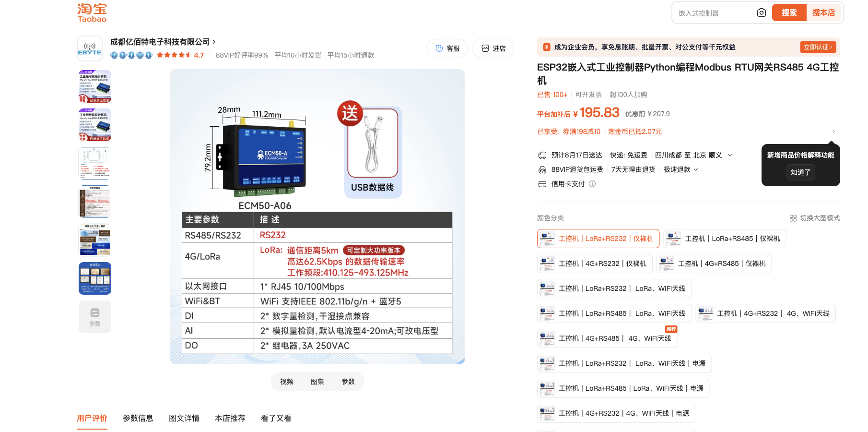Open the 看了又看 tab

pyautogui.click(x=276, y=418)
